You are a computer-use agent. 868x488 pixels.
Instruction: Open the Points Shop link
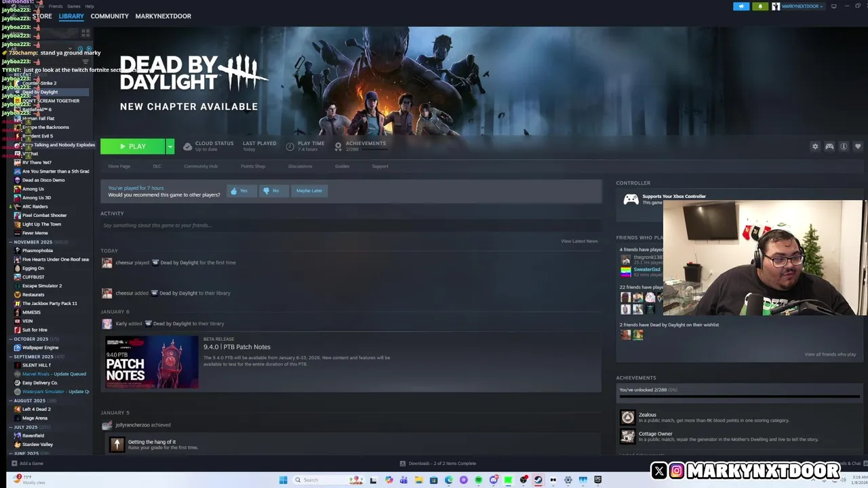253,166
